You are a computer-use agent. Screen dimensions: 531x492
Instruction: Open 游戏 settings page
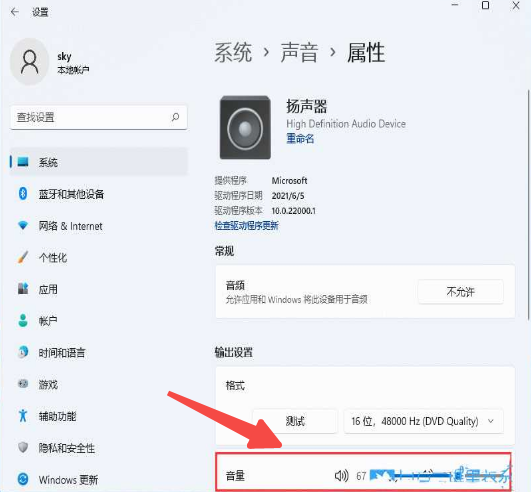coord(99,384)
